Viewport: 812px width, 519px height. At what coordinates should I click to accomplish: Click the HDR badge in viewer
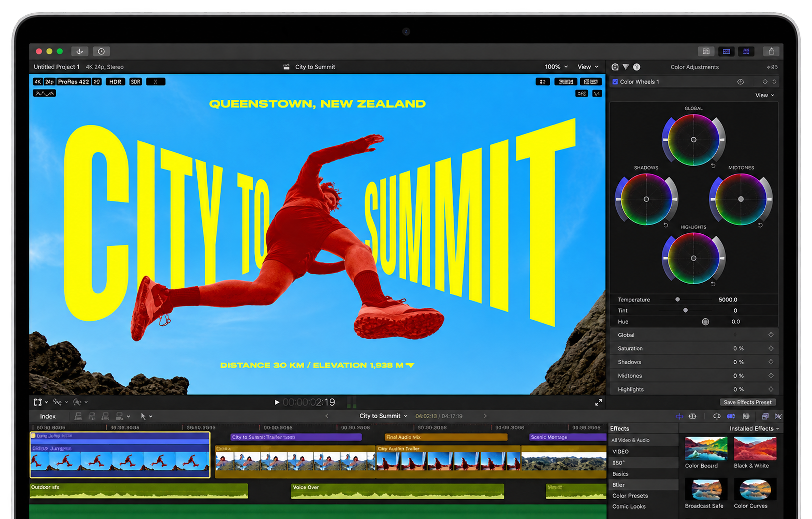point(115,82)
